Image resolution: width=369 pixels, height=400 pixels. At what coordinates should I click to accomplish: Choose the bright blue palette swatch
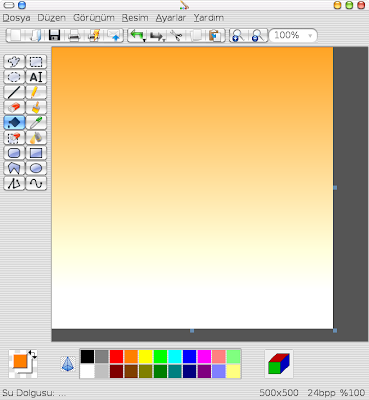[x=189, y=356]
